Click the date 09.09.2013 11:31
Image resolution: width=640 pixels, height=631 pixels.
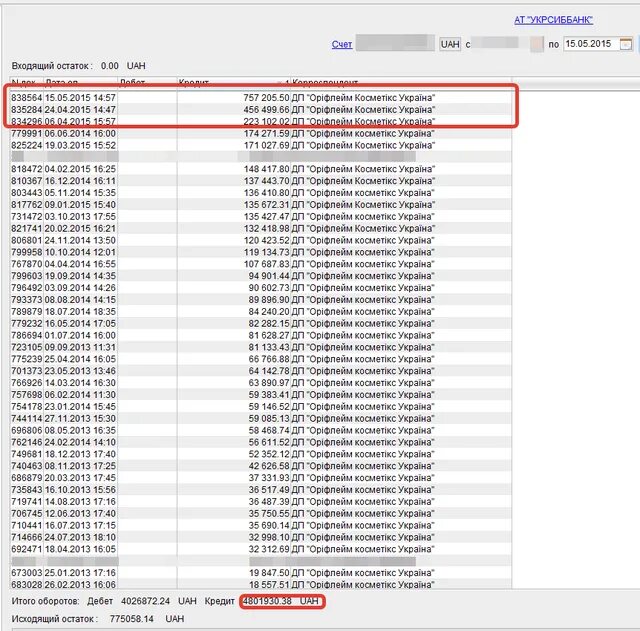80,347
